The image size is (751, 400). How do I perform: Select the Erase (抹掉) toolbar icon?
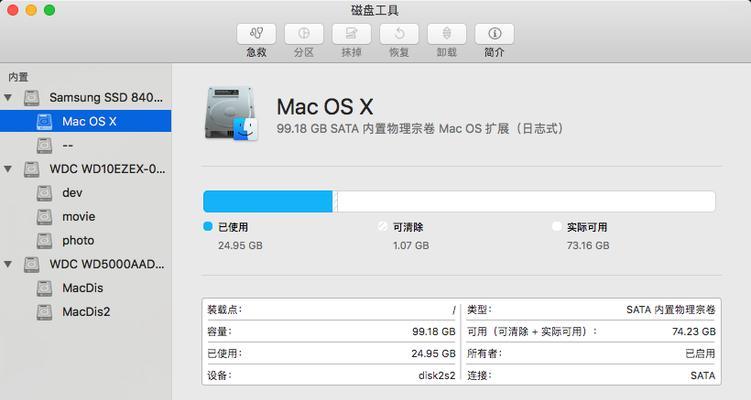pyautogui.click(x=351, y=34)
